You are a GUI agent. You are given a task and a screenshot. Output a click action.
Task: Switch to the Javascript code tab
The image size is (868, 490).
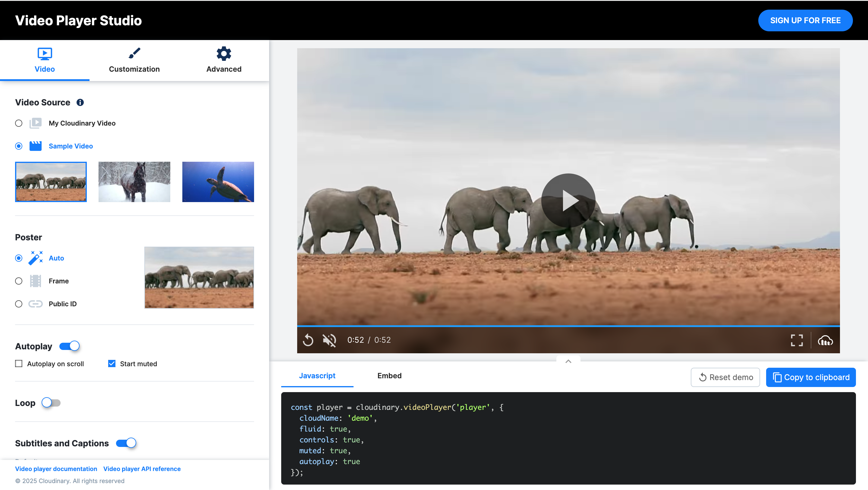click(x=317, y=376)
